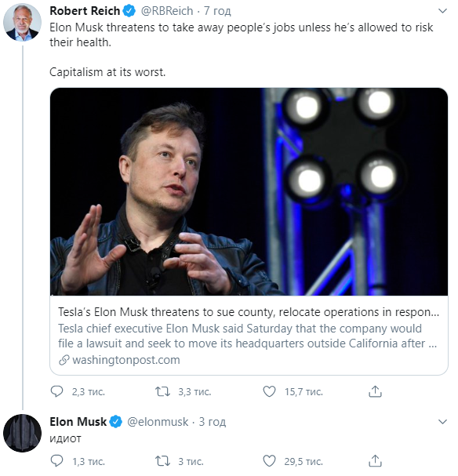The height and width of the screenshot is (476, 458).
Task: Retweet Robert Reich's tweet
Action: (x=162, y=391)
